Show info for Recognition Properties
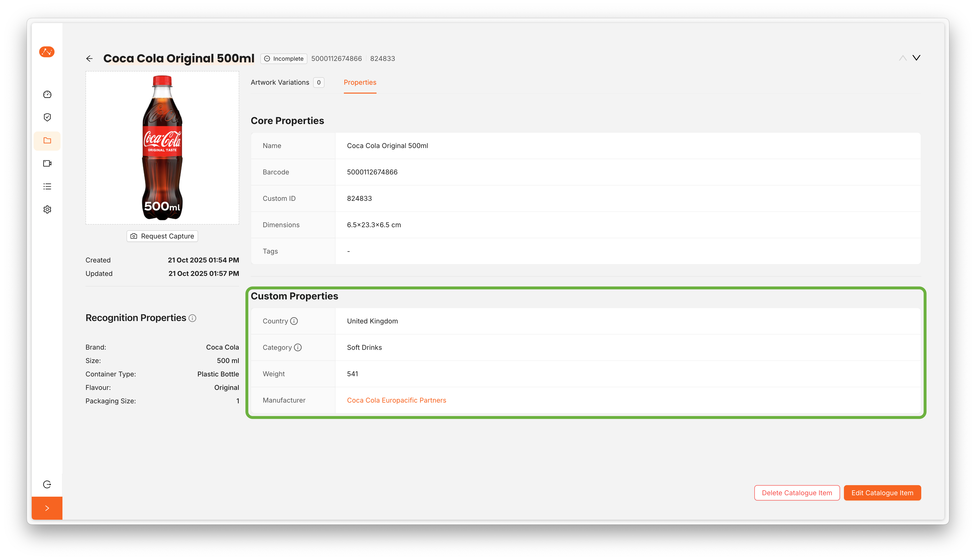Viewport: 976px width, 560px height. coord(192,318)
